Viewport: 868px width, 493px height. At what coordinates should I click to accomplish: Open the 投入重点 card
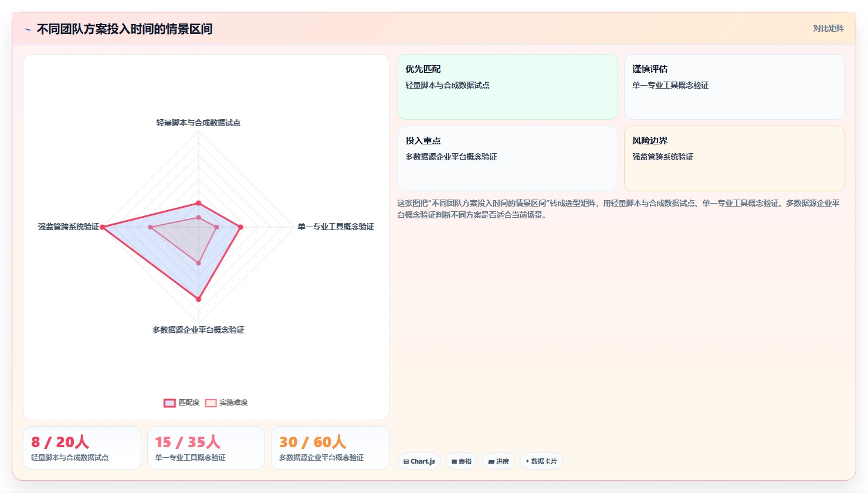point(508,158)
